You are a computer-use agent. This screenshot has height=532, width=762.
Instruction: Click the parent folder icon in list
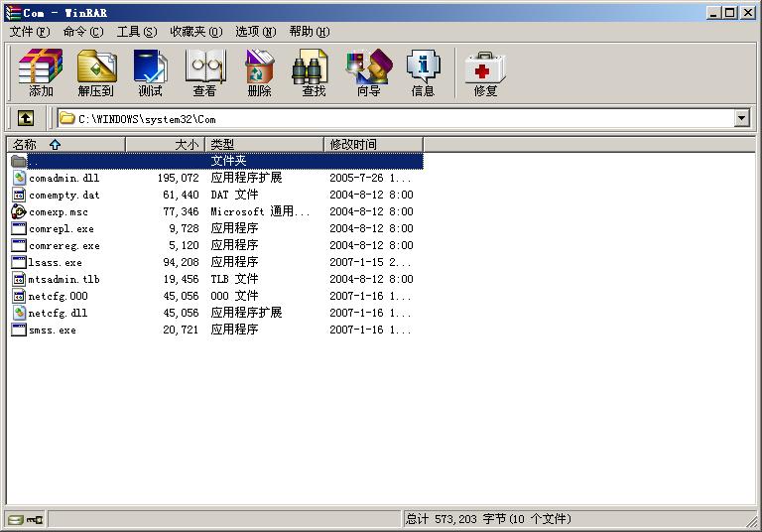[19, 161]
